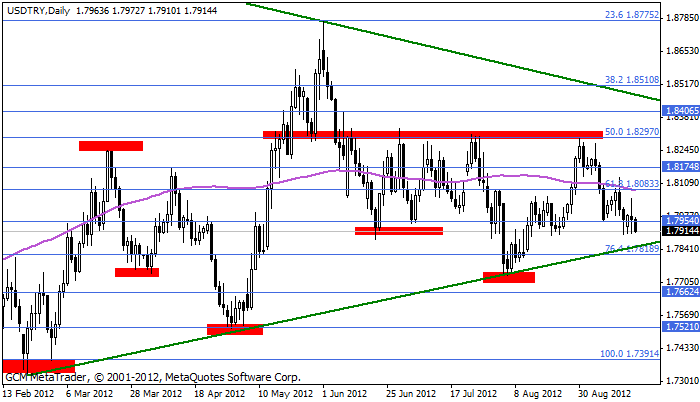
Task: Select the 17 Jul 2012 date label
Action: [474, 394]
